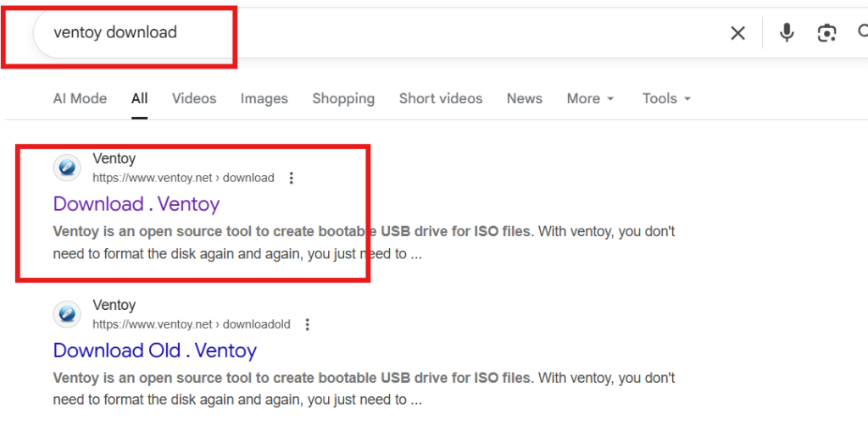Click the 'Ventoy' site name above the downloadold URL
Screen dimensions: 868x442
click(x=114, y=305)
